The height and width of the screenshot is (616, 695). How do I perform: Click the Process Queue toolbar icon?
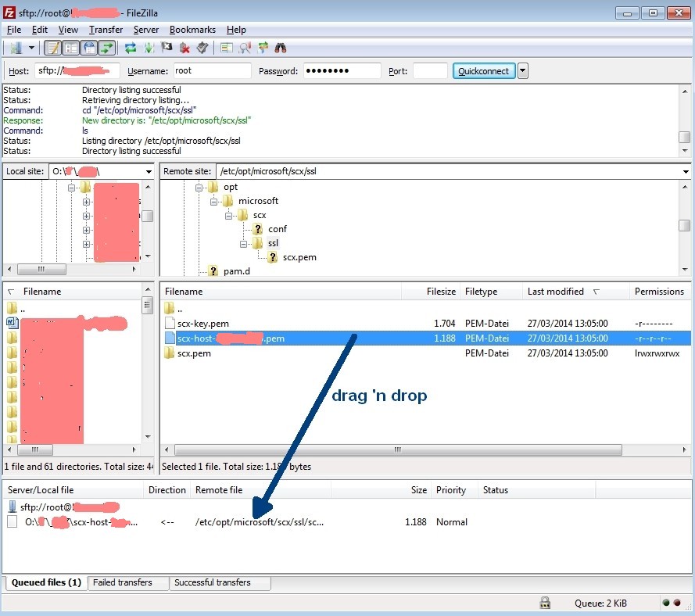(149, 48)
